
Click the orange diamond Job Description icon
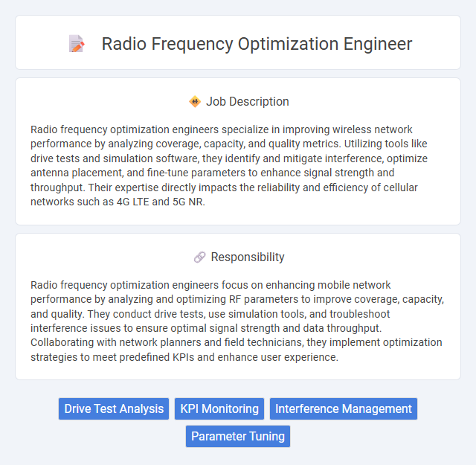pyautogui.click(x=195, y=101)
